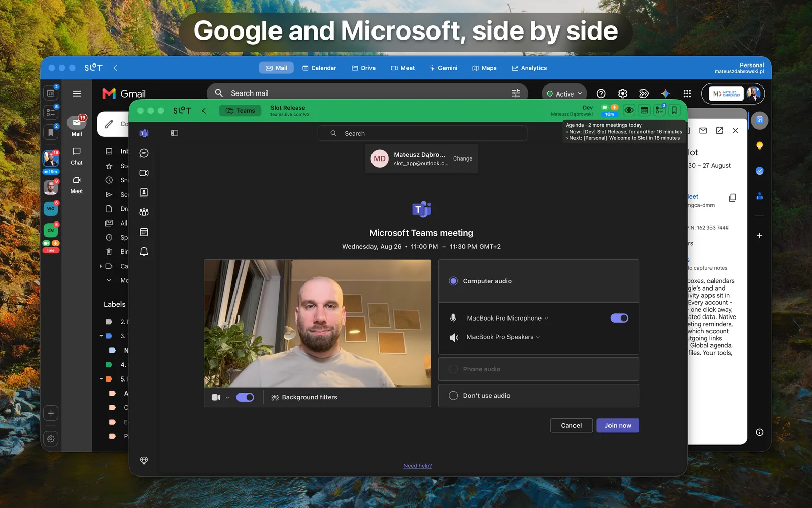Open the Need help? link
Screen dimensions: 812x508
[x=418, y=466]
